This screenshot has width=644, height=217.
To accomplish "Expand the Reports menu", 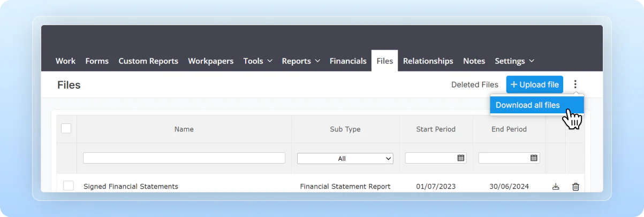I will coord(301,61).
